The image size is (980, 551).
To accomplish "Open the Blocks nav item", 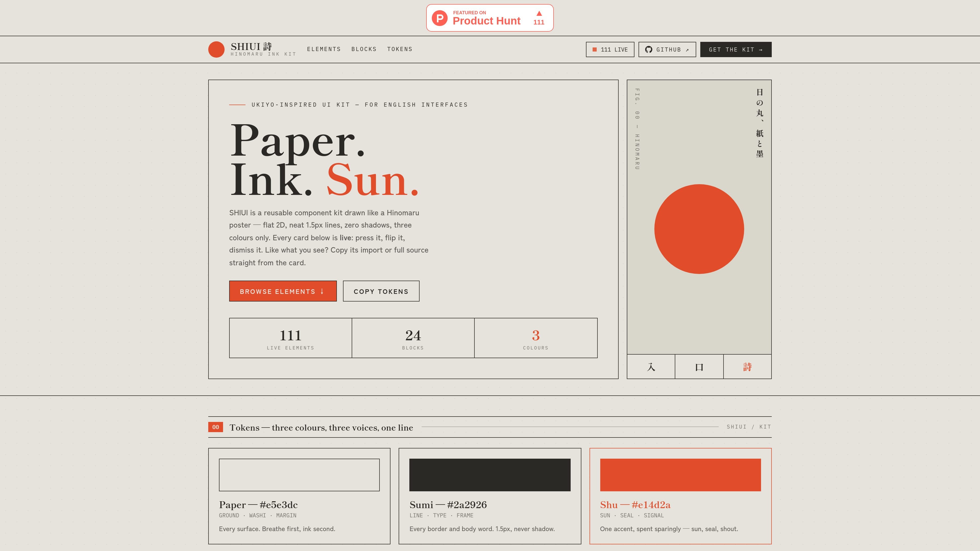I will [364, 49].
